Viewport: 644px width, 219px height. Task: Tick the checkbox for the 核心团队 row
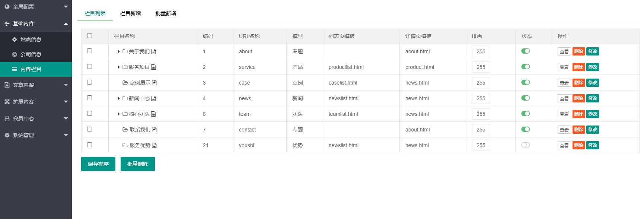89,114
